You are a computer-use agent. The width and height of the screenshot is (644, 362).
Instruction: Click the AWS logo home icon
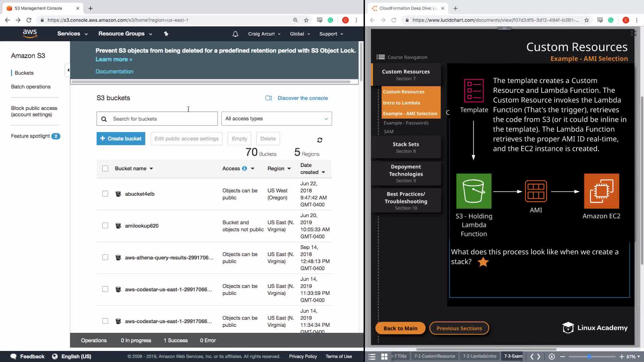click(30, 34)
